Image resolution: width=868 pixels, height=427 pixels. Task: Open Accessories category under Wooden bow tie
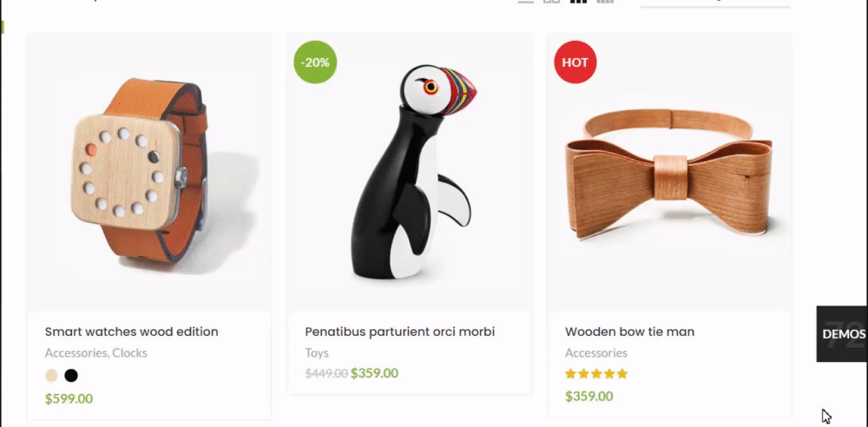[596, 352]
